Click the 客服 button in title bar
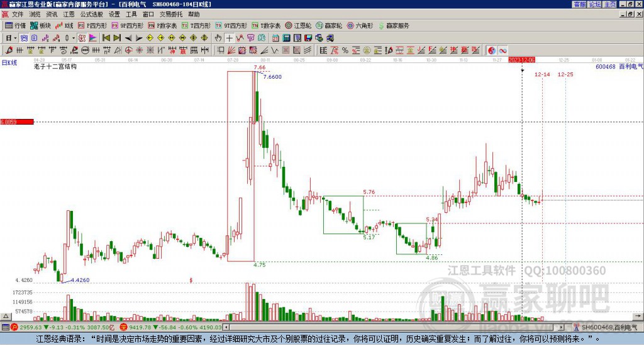 click(x=579, y=4)
